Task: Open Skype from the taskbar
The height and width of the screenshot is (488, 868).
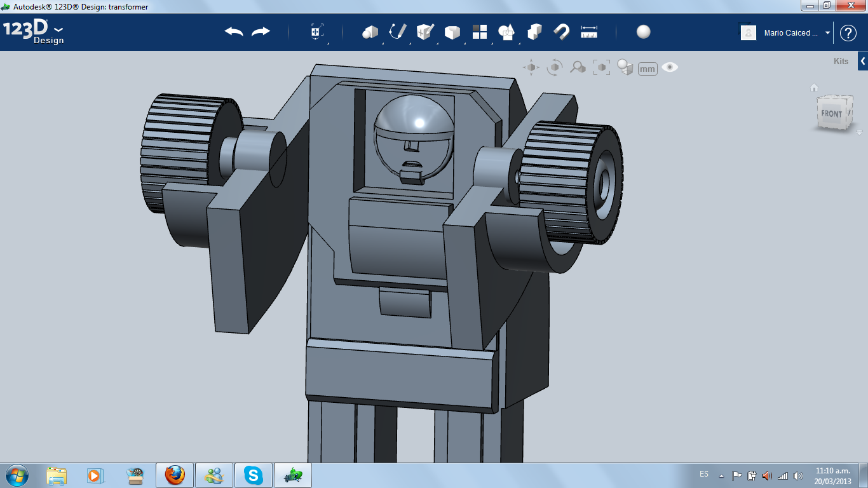Action: click(254, 475)
